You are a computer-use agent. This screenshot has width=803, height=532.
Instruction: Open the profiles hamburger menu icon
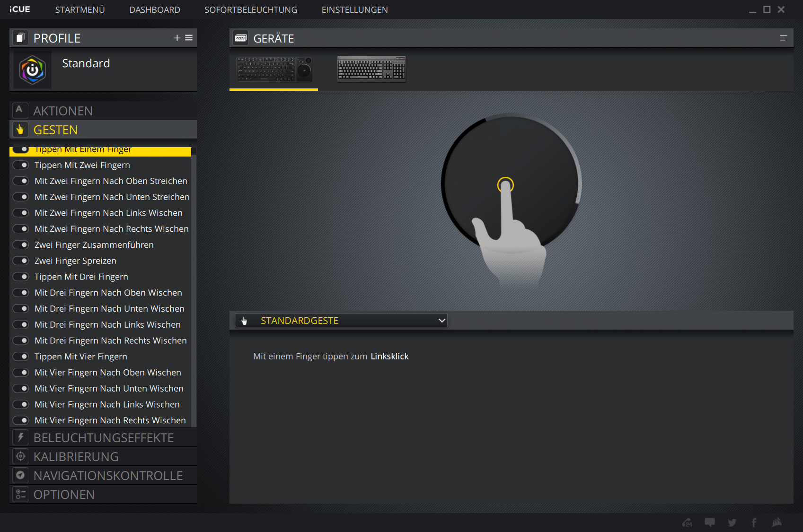(x=189, y=38)
